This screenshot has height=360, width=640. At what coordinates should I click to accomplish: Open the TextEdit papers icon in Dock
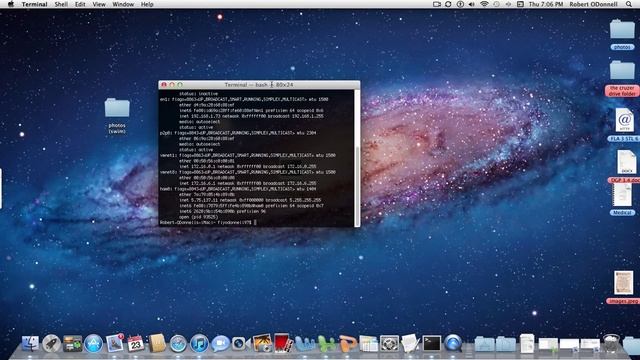(x=411, y=343)
